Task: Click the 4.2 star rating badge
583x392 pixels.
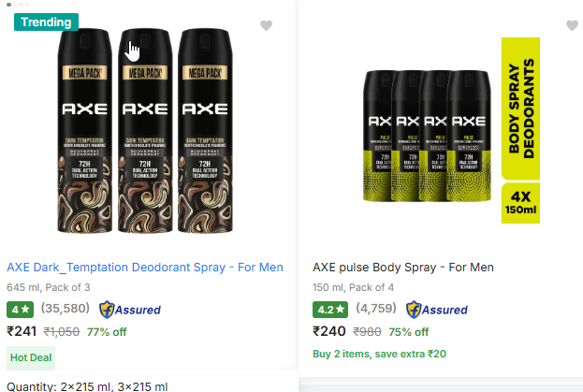Action: 328,310
